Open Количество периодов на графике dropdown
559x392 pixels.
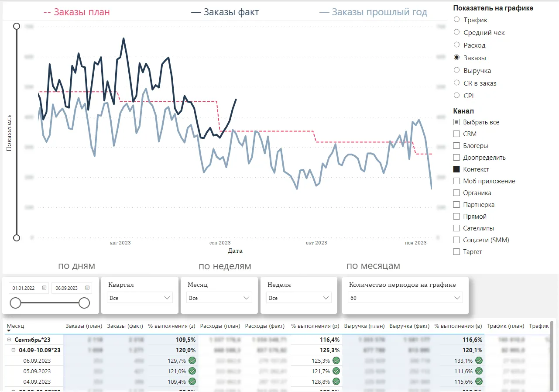405,298
